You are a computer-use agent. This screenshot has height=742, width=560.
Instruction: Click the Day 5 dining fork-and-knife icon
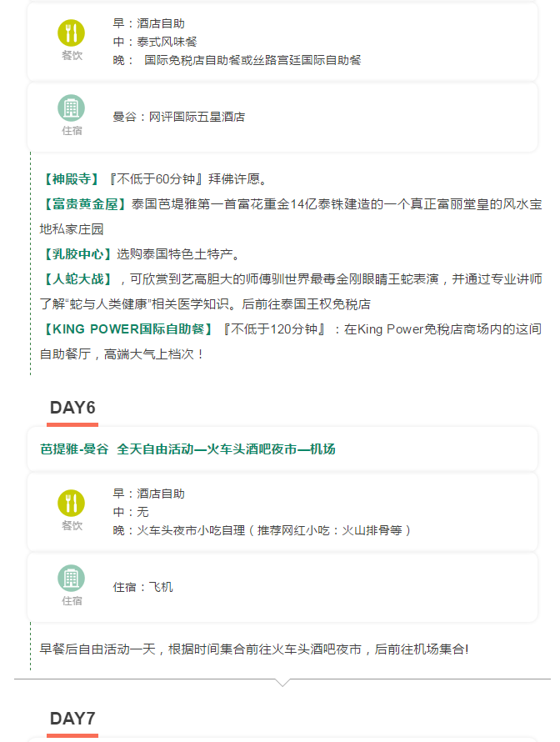71,33
